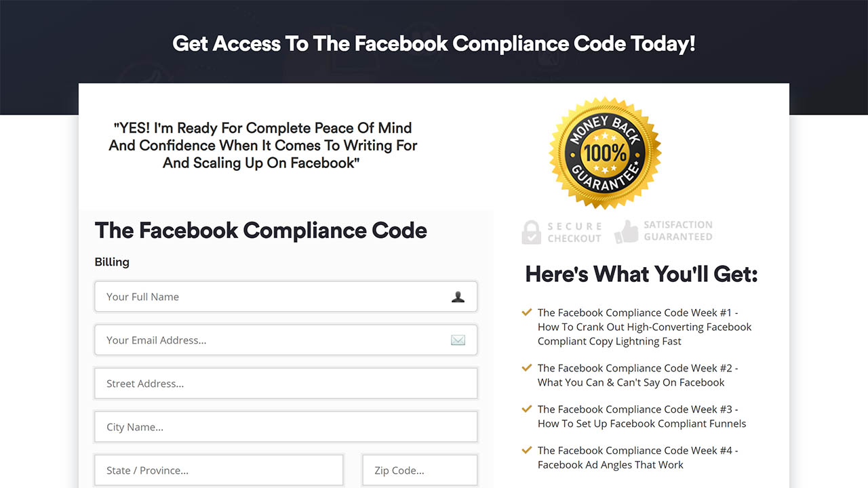Select the Street Address input box
This screenshot has width=868, height=488.
click(285, 384)
